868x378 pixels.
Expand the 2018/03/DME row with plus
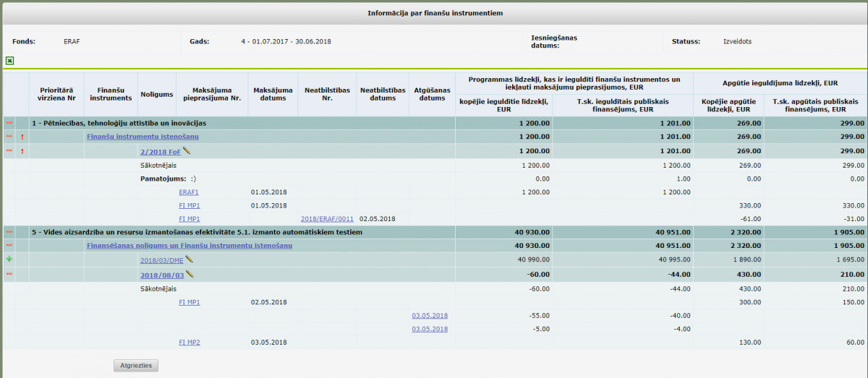click(9, 259)
